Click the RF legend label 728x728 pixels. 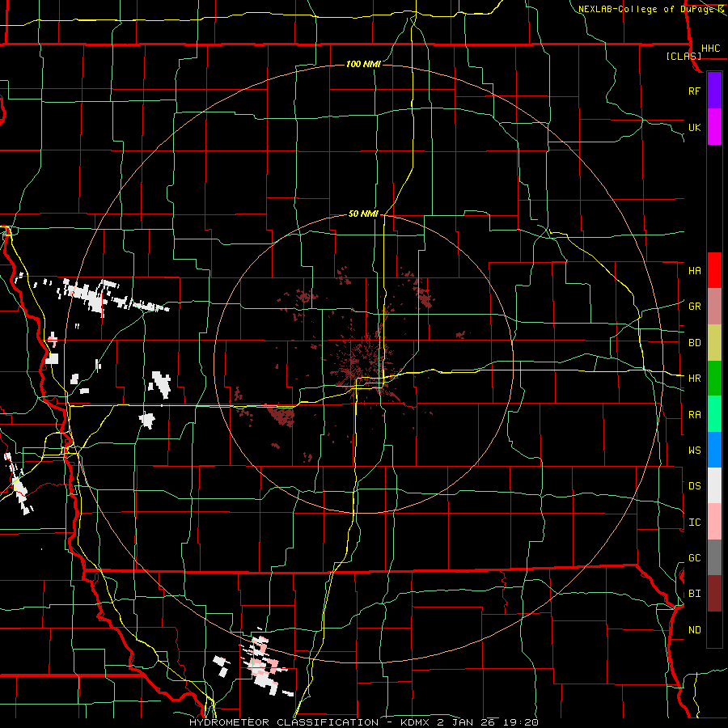click(694, 91)
